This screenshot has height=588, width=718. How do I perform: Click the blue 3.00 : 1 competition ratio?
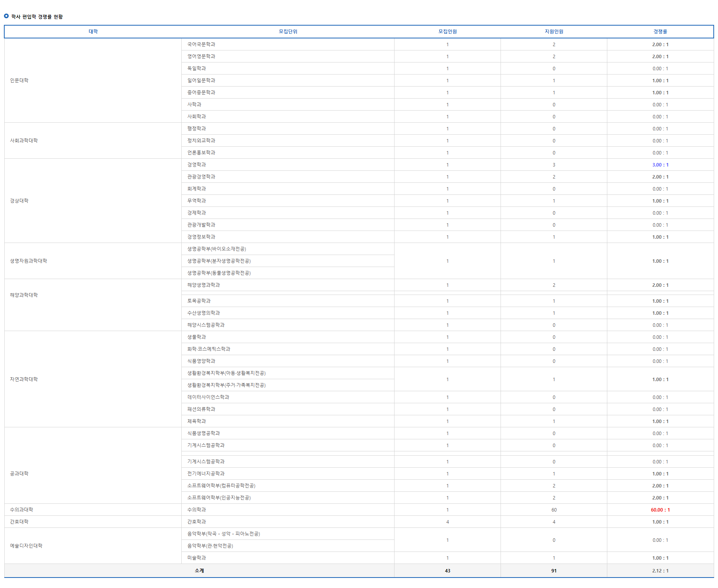coord(660,165)
